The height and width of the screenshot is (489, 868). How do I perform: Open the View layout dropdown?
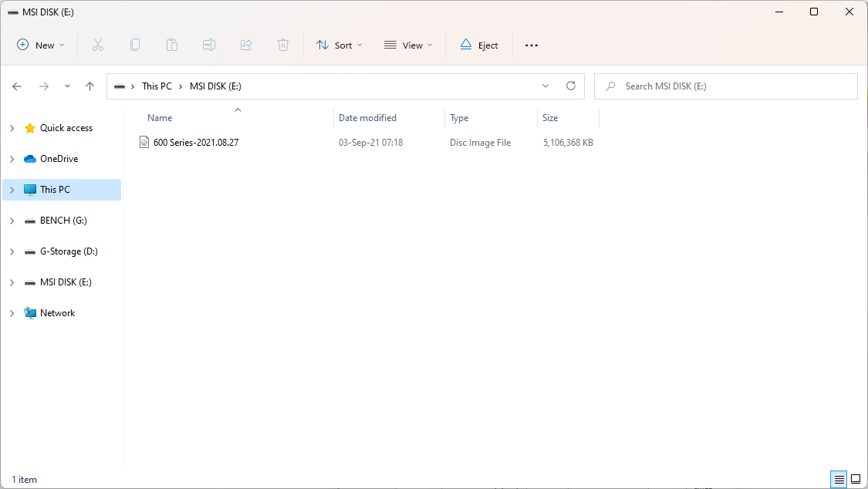tap(408, 46)
